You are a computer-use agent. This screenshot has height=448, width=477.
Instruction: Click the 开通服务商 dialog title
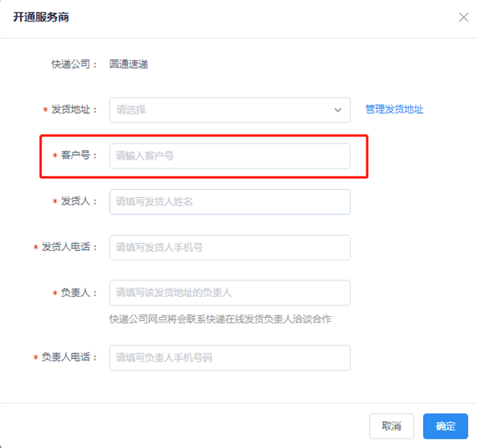[40, 17]
